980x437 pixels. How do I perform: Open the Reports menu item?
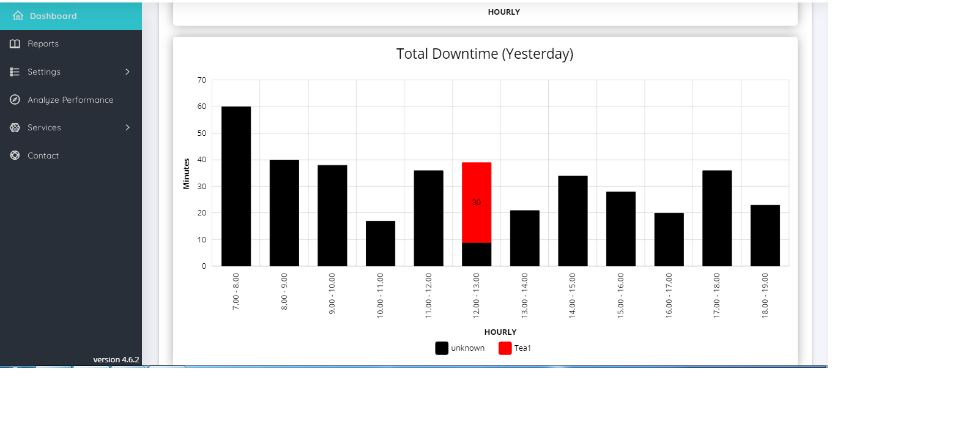tap(71, 43)
